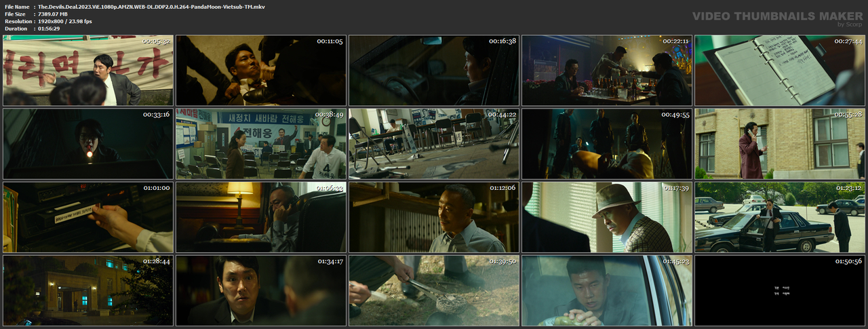
Task: Click the 'File Size' label
Action: point(16,14)
